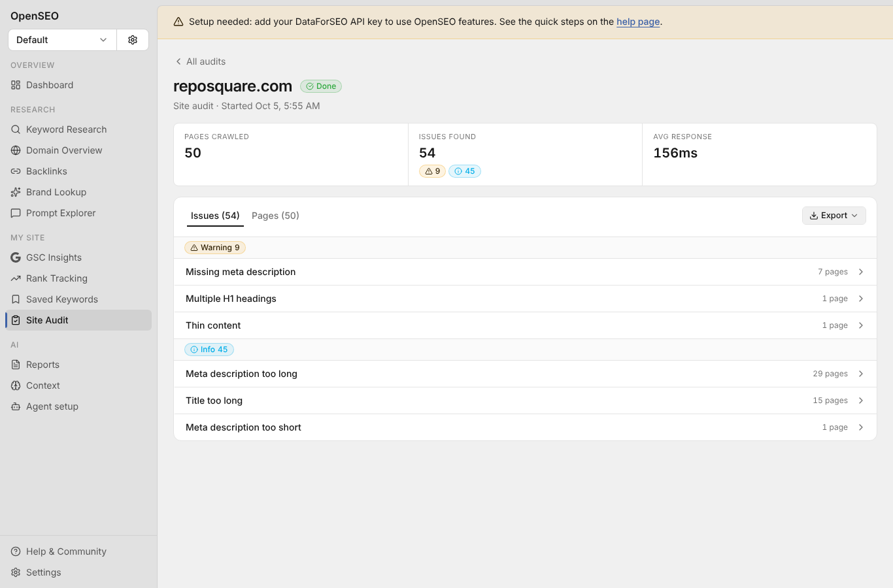Expand Meta description too long chevron

coord(861,374)
